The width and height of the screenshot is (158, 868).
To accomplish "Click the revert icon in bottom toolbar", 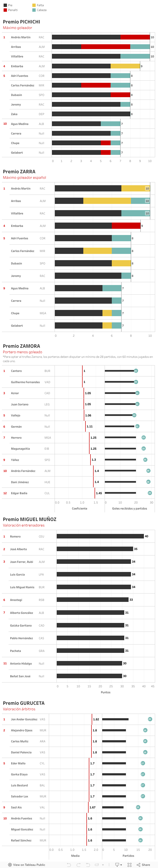I will pos(88,865).
